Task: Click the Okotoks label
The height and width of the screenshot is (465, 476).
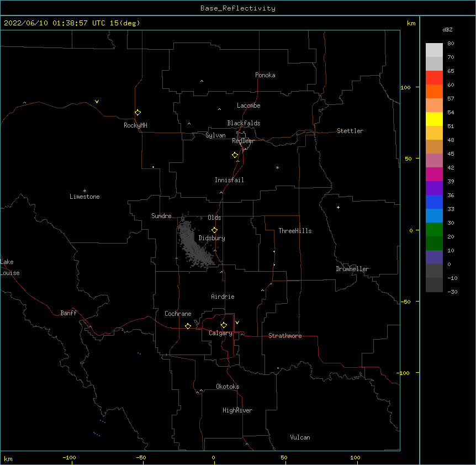Action: (x=228, y=387)
